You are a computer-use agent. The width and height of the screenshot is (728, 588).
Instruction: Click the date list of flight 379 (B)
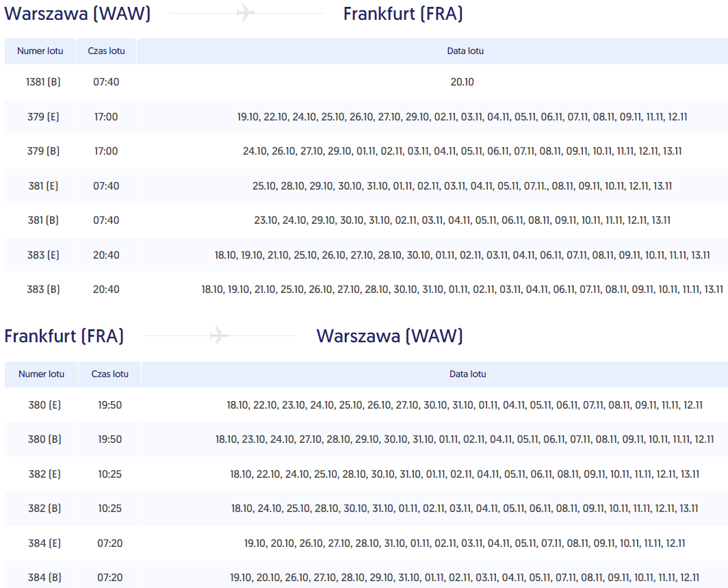(463, 151)
